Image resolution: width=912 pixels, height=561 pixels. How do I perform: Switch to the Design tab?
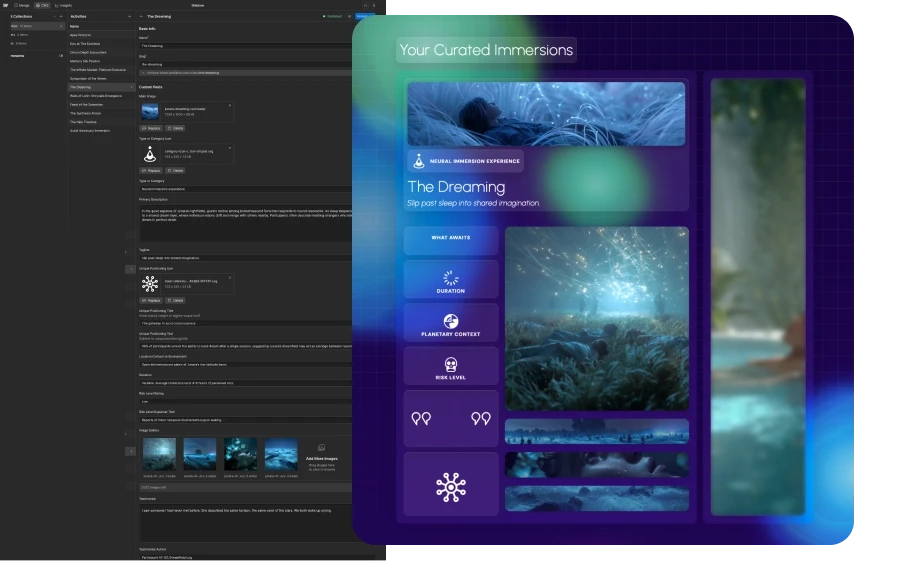22,5
